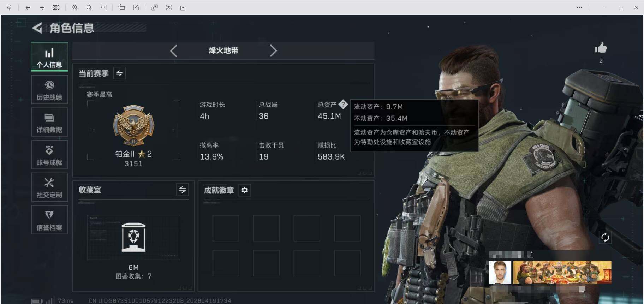The image size is (644, 304).
Task: Maximize the image viewer window
Action: coord(620,7)
